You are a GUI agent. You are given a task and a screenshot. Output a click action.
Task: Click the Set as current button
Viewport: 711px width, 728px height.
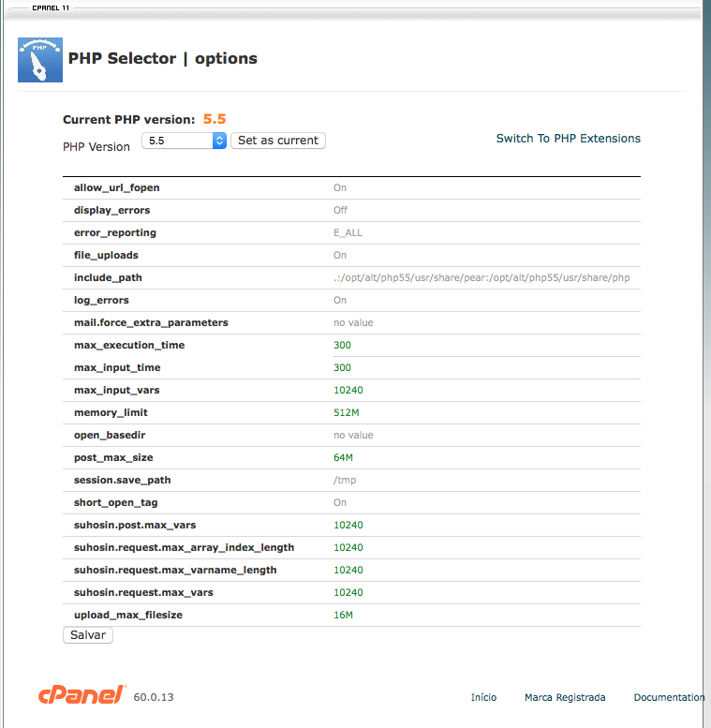click(278, 141)
